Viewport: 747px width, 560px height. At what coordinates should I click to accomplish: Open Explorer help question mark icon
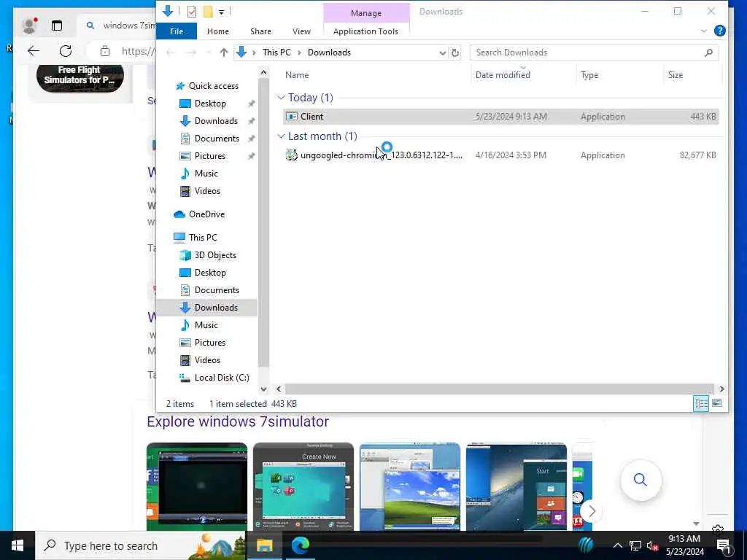click(719, 31)
